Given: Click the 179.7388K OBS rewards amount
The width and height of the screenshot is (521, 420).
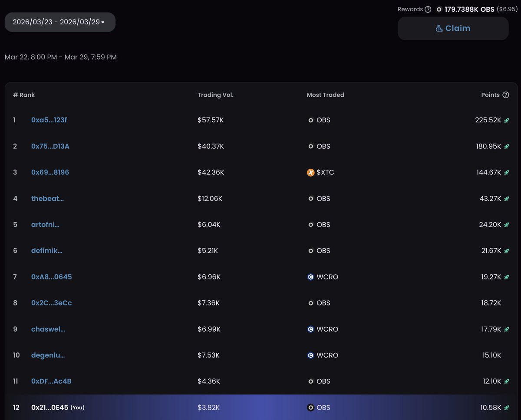Looking at the screenshot, I should click(469, 9).
